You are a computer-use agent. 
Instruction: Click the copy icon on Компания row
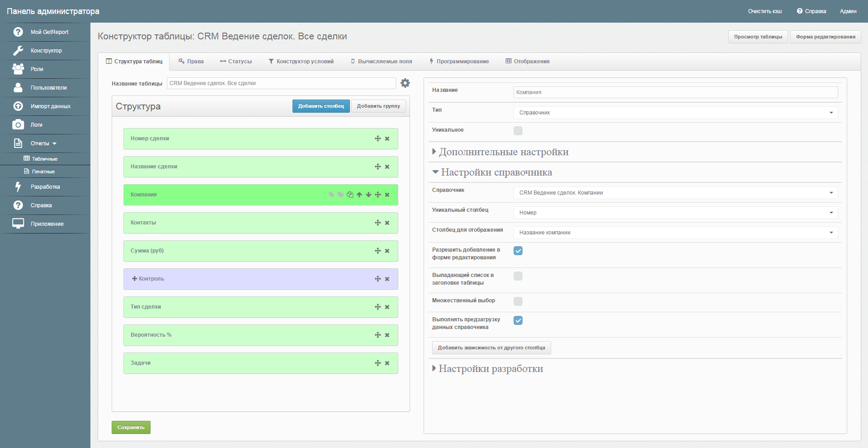350,195
